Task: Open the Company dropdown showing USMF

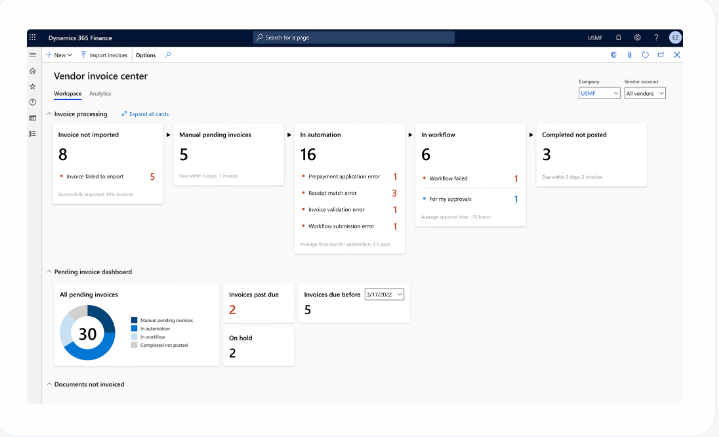Action: click(x=599, y=93)
